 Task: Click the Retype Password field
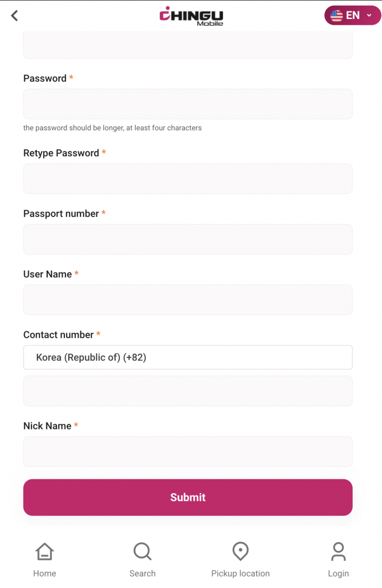point(188,179)
